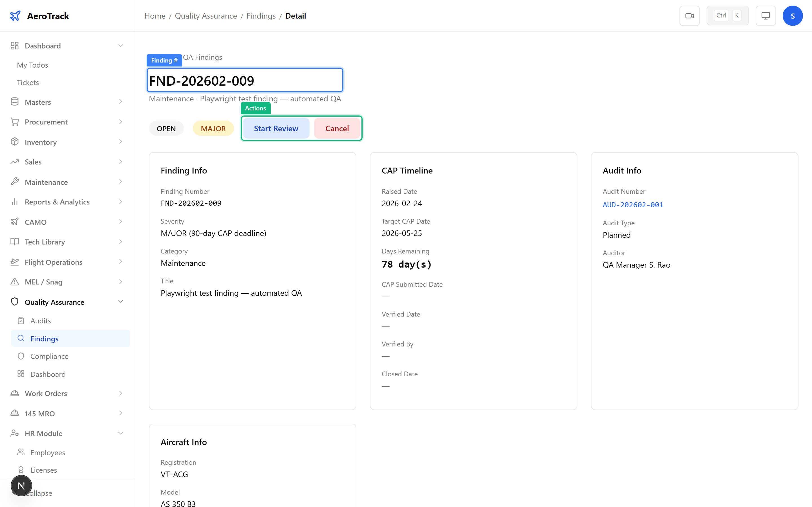Click the AeroTrack plane logo
The width and height of the screenshot is (812, 507).
15,15
